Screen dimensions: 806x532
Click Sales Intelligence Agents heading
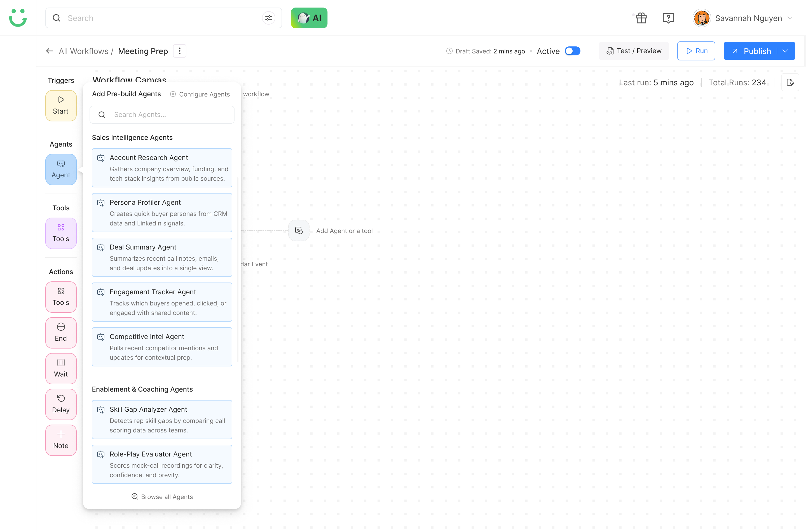pyautogui.click(x=132, y=137)
